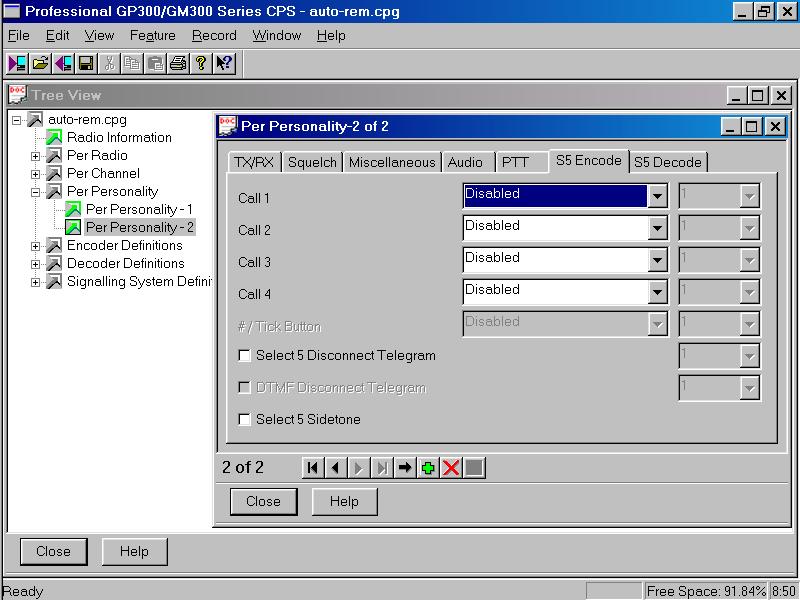Click the Per Personality window title icon
Screen dimensions: 800x600
point(227,126)
